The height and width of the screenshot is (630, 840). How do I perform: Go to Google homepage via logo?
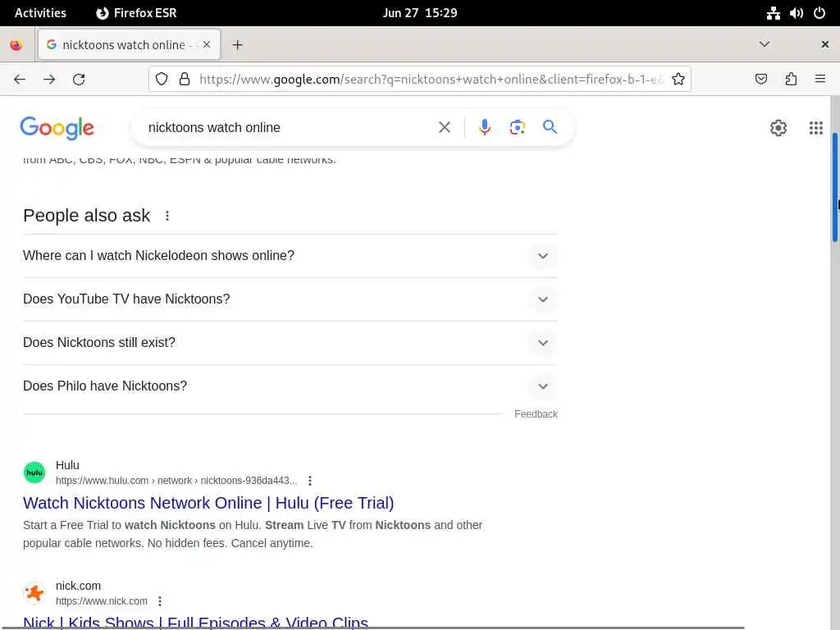point(57,128)
